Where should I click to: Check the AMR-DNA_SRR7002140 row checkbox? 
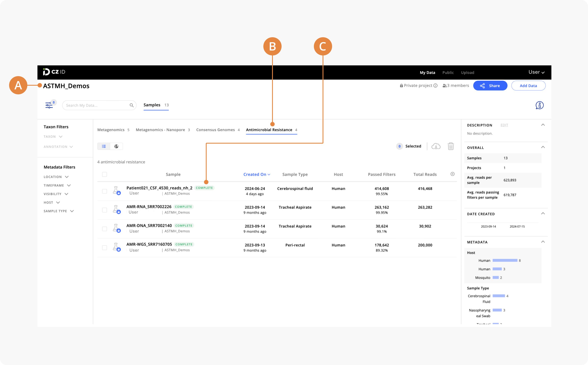click(x=105, y=229)
